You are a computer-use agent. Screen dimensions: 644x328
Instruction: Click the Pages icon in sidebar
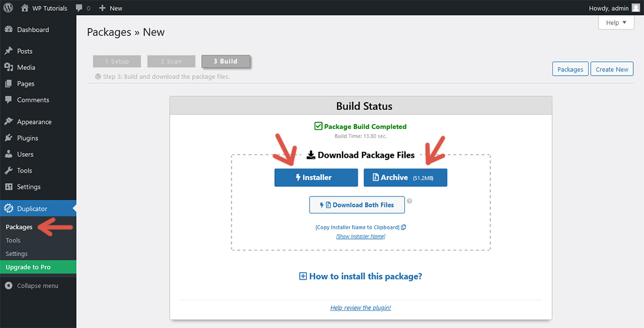pyautogui.click(x=9, y=84)
